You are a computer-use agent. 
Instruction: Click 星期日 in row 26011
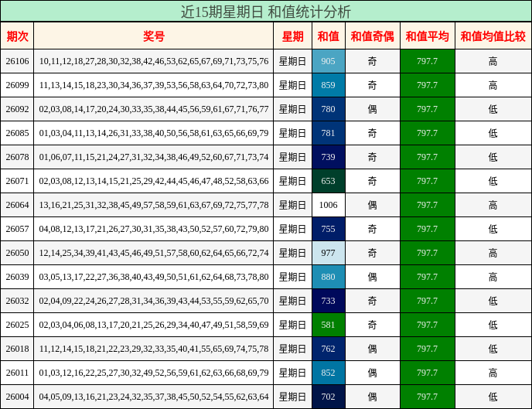pos(292,373)
